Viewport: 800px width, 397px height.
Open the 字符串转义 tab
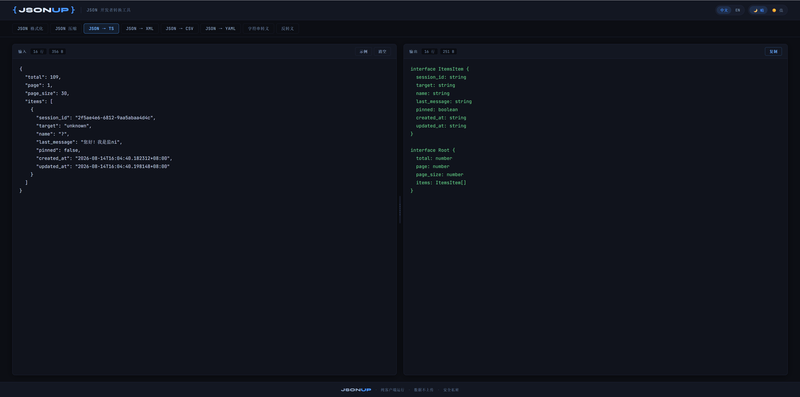259,29
